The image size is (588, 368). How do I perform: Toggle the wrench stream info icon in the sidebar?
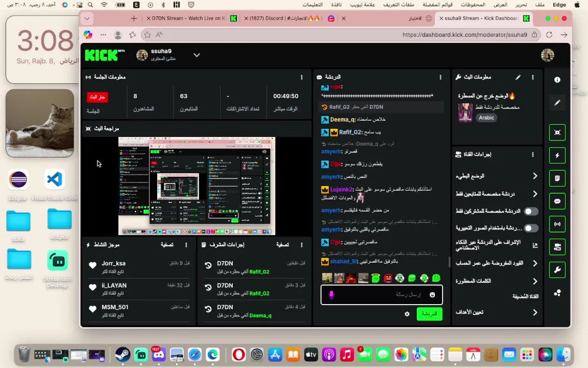(x=557, y=270)
